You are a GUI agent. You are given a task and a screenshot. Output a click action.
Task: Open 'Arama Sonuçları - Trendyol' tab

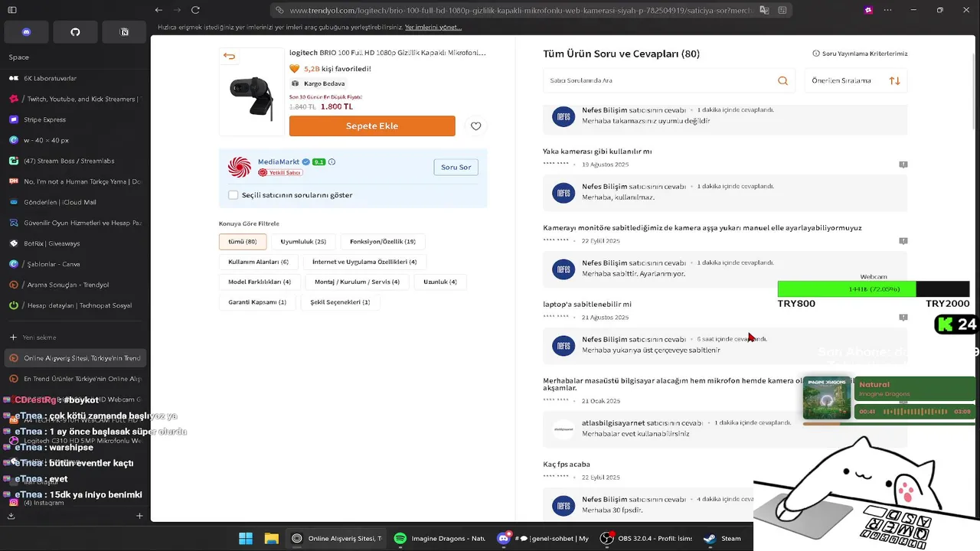(x=73, y=285)
